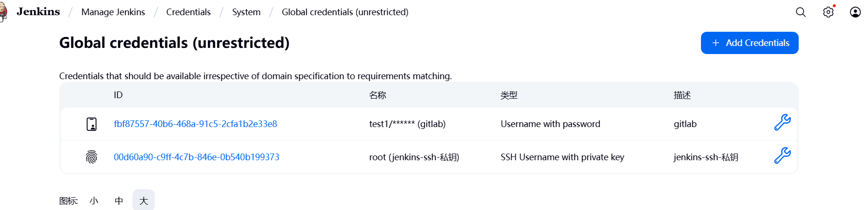Click the Jenkins home text link
Viewport: 868px width, 210px height.
click(x=38, y=12)
